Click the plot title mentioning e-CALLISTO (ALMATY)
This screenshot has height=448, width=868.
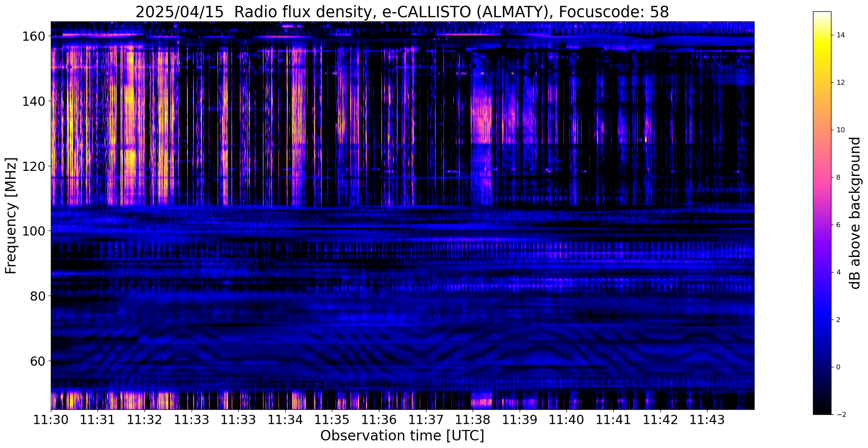click(402, 12)
